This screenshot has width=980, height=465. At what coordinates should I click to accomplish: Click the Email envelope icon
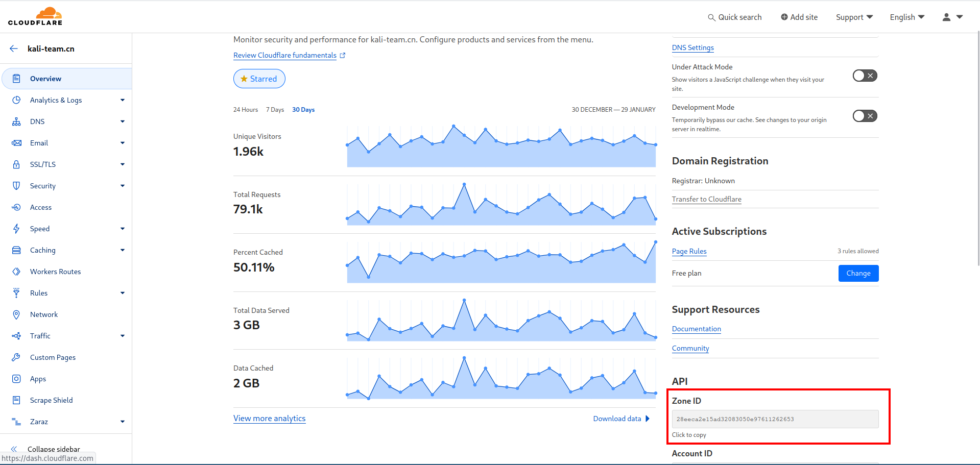click(x=16, y=143)
